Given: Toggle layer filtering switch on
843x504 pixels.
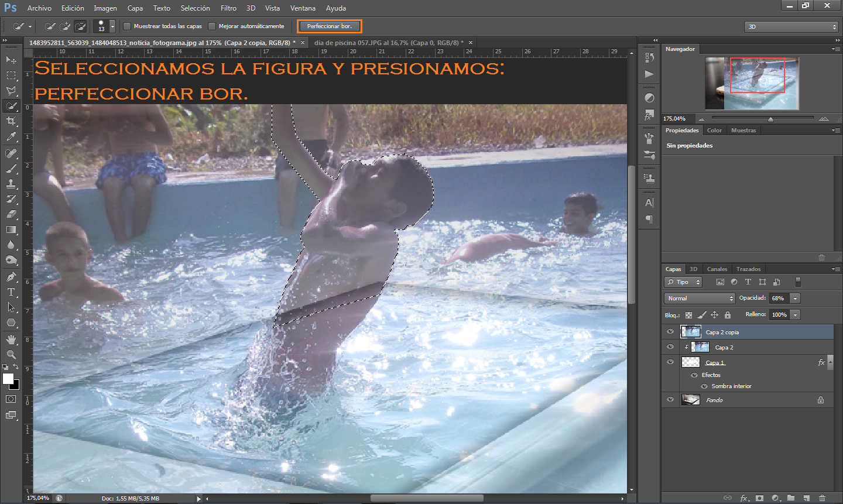Looking at the screenshot, I should click(x=798, y=282).
